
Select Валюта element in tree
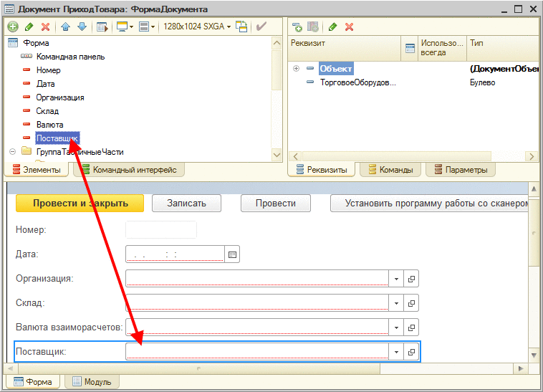pos(50,125)
